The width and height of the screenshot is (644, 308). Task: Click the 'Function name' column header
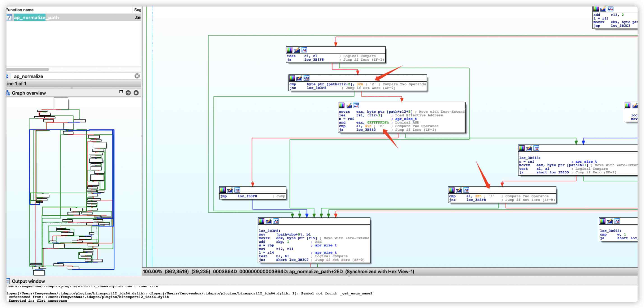(x=20, y=10)
